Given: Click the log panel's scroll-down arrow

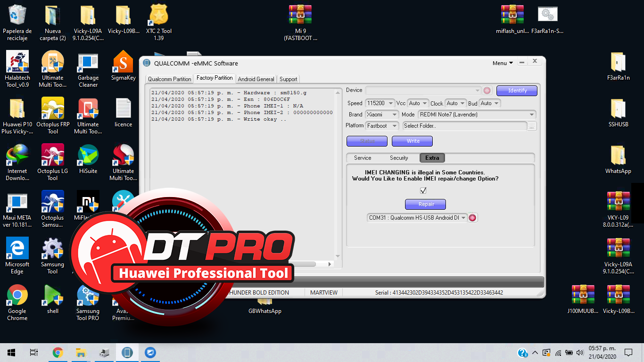Looking at the screenshot, I should (338, 256).
